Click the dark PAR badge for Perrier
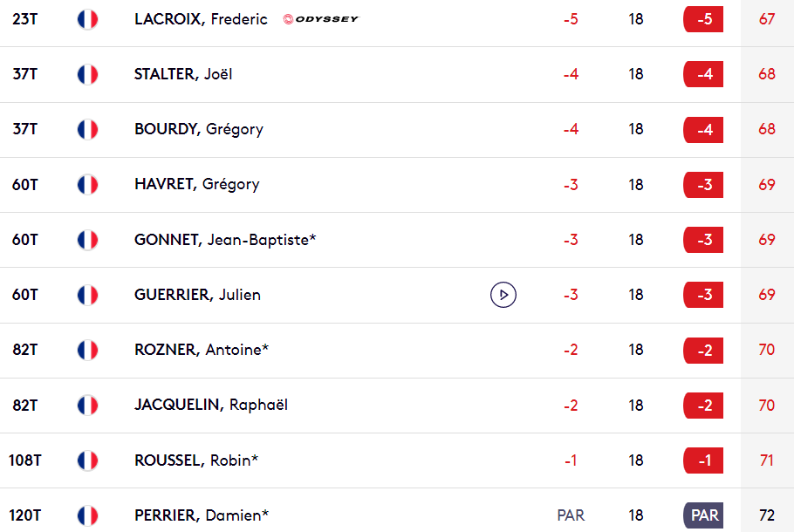Image resolution: width=794 pixels, height=532 pixels. [703, 515]
